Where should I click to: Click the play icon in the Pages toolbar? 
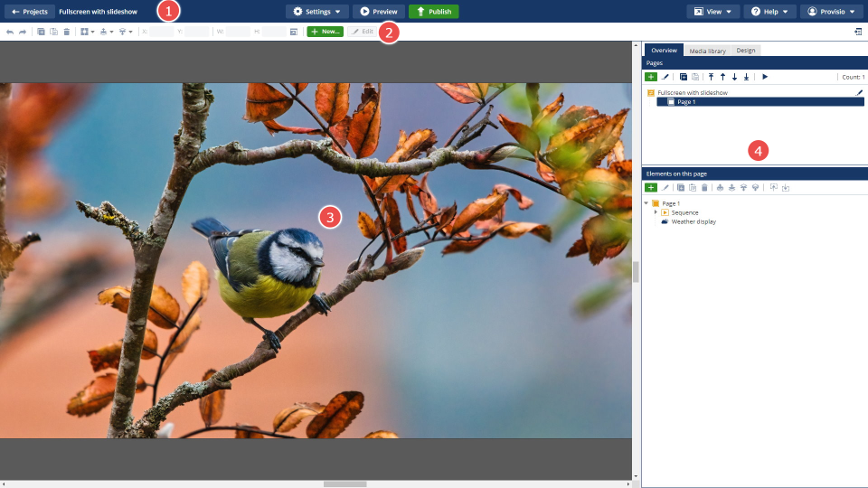(x=765, y=77)
